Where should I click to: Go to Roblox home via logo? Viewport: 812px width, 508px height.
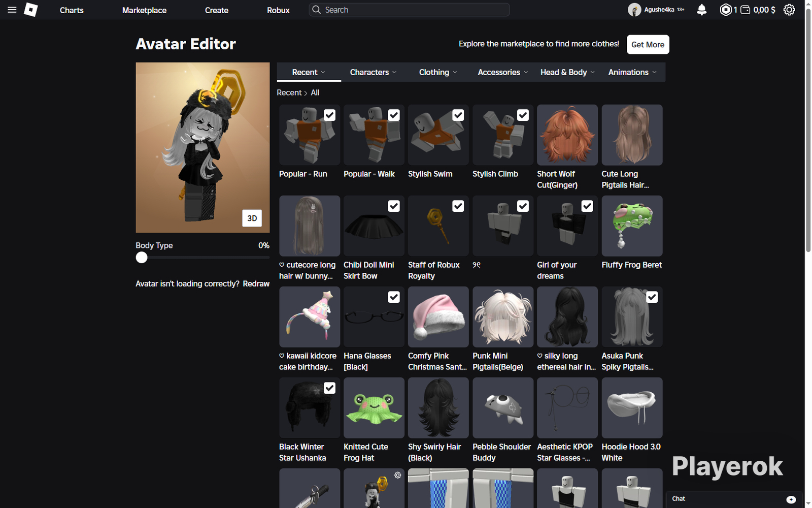click(31, 10)
